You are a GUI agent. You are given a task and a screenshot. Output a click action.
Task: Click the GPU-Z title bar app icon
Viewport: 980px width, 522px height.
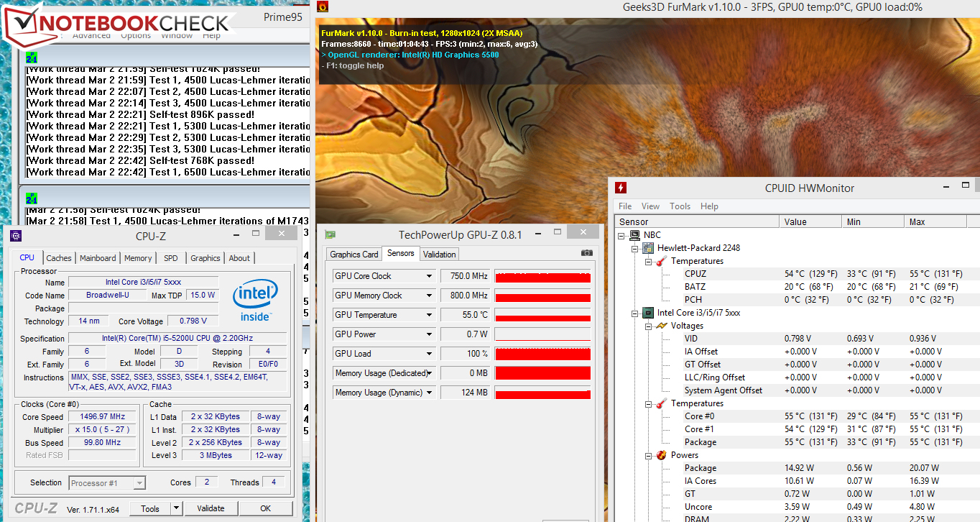pos(330,234)
